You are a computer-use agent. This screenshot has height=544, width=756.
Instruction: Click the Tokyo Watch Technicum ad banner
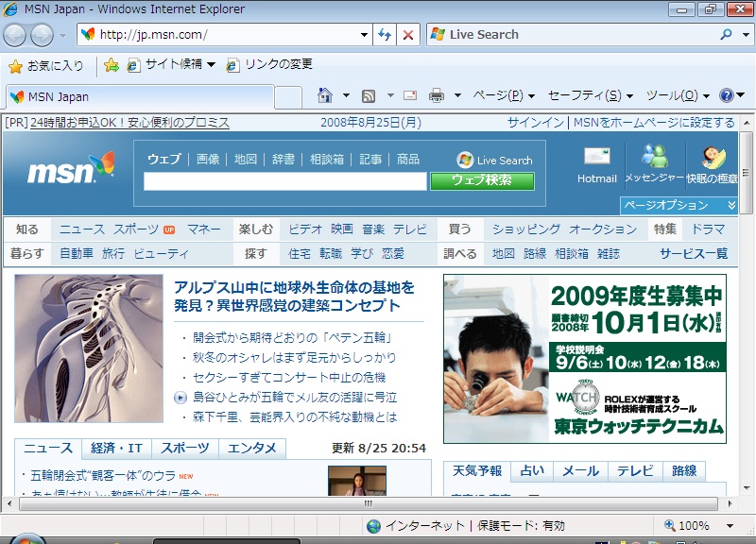(x=585, y=359)
